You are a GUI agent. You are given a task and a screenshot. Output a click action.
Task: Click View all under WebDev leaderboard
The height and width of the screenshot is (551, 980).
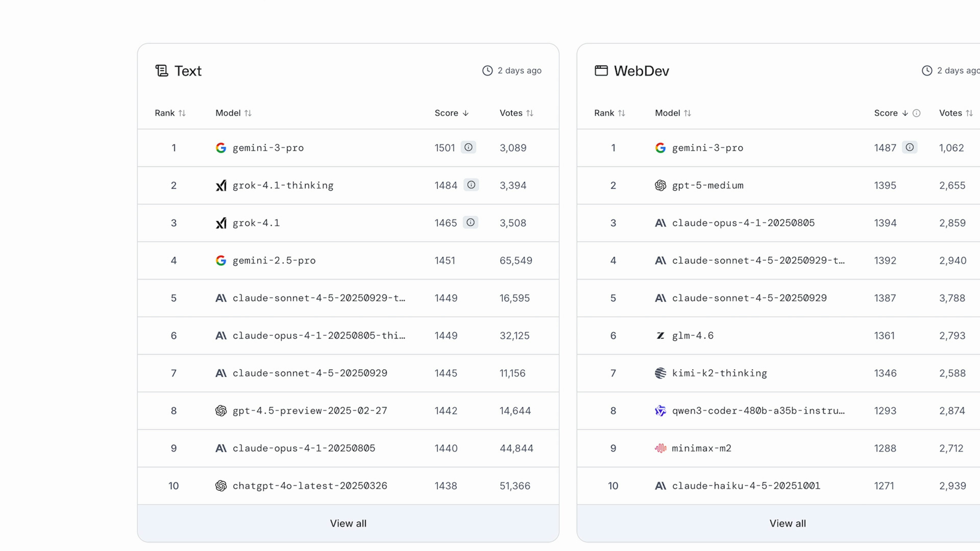[x=788, y=523]
